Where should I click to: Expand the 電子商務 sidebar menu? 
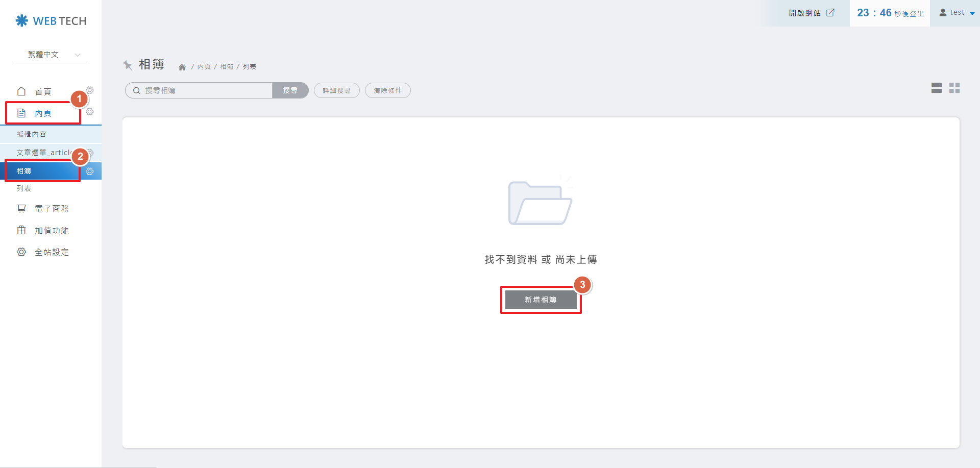[x=51, y=209]
